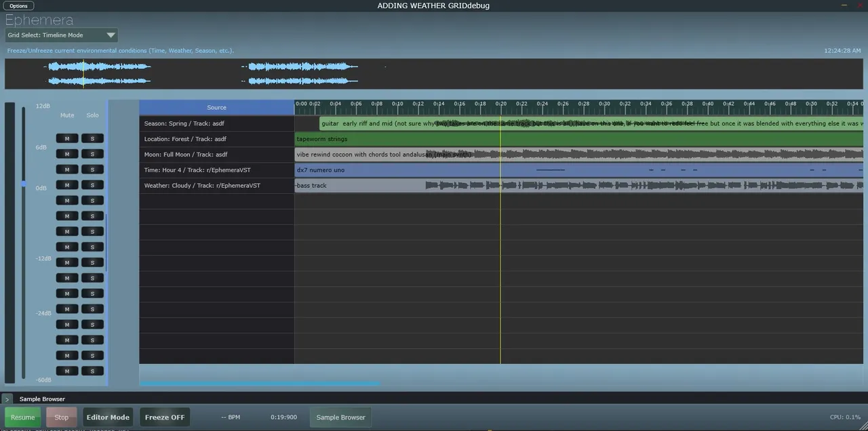This screenshot has width=868, height=431.
Task: Click the left waveform in the overview strip
Action: [x=99, y=73]
